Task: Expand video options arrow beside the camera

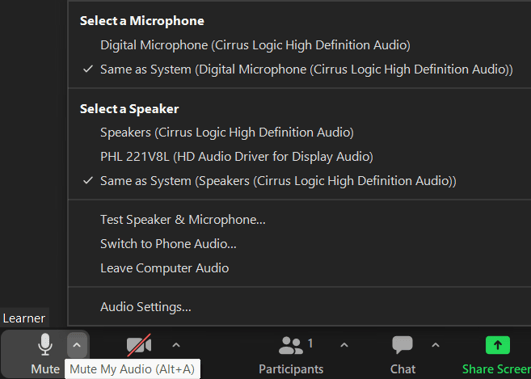Action: click(176, 345)
